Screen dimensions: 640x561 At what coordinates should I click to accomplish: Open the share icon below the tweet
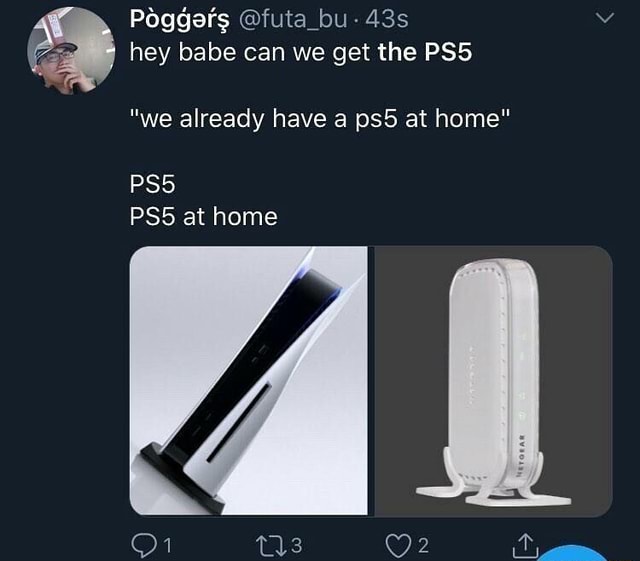click(526, 546)
